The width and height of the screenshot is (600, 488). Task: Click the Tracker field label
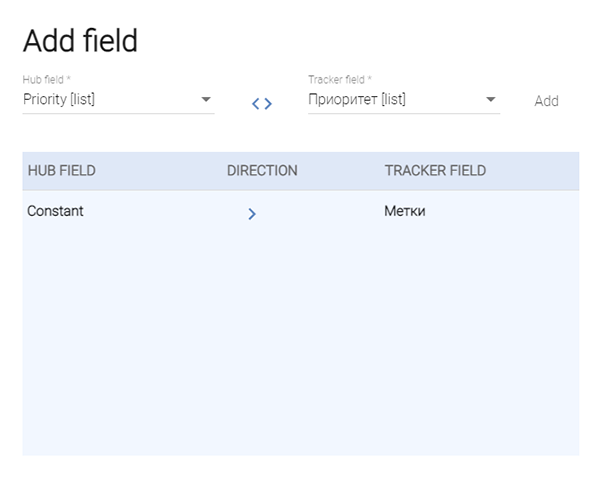(340, 79)
